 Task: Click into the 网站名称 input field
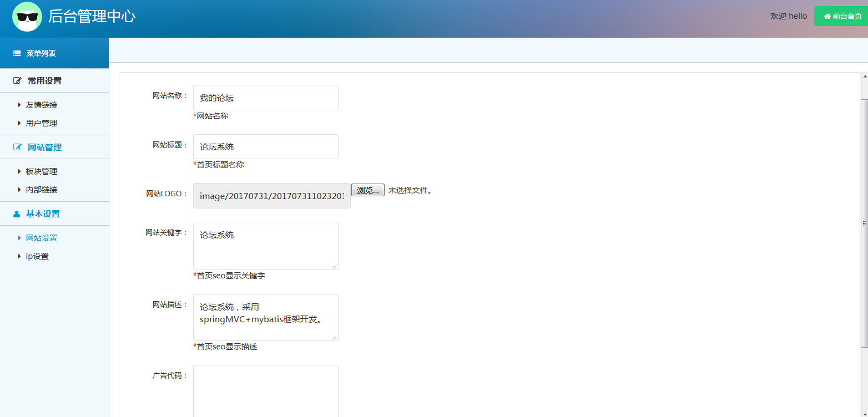pos(265,97)
